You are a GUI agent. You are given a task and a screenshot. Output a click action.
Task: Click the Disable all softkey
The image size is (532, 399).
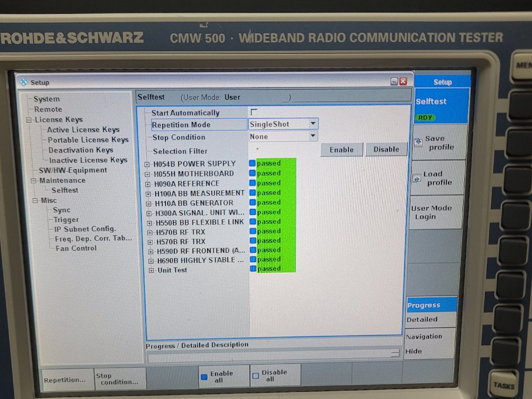click(x=275, y=376)
